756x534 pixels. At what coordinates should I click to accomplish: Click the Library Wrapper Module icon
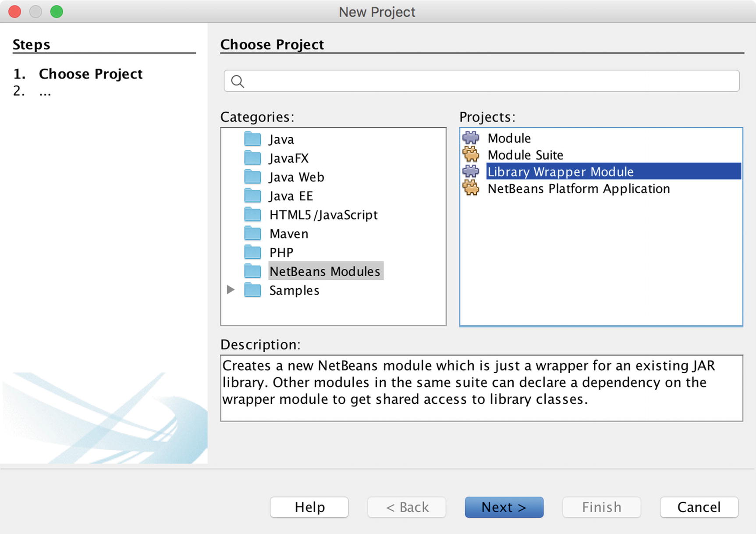pyautogui.click(x=471, y=171)
